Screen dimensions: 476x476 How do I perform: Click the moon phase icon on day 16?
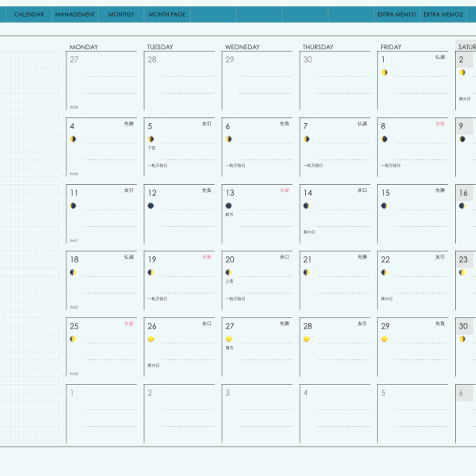[x=462, y=205]
